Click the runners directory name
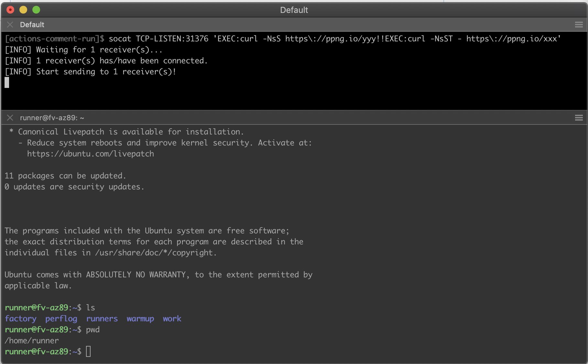This screenshot has width=588, height=364. click(102, 319)
